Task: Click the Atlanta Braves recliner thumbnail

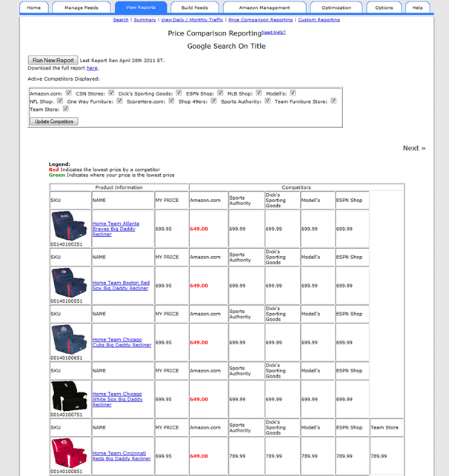Action: (69, 226)
